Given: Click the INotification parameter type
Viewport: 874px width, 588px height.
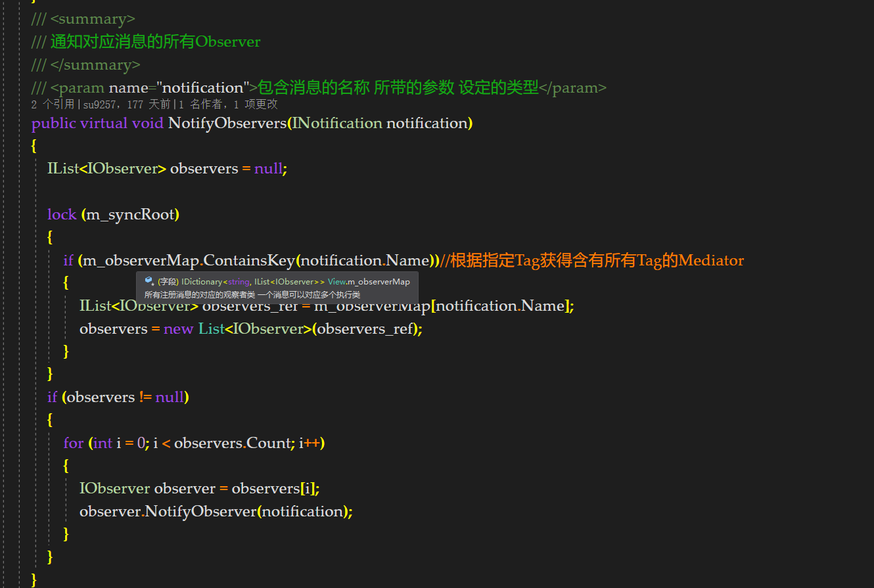Looking at the screenshot, I should (337, 123).
